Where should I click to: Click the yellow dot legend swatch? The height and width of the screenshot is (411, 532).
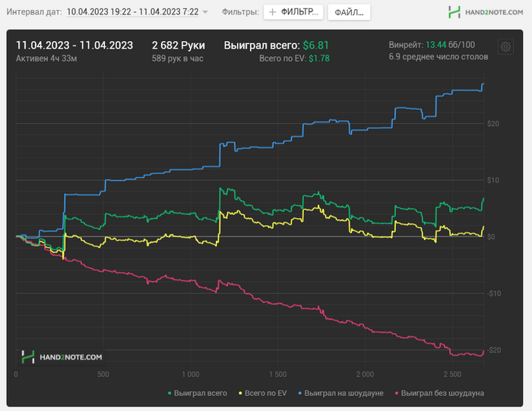240,394
